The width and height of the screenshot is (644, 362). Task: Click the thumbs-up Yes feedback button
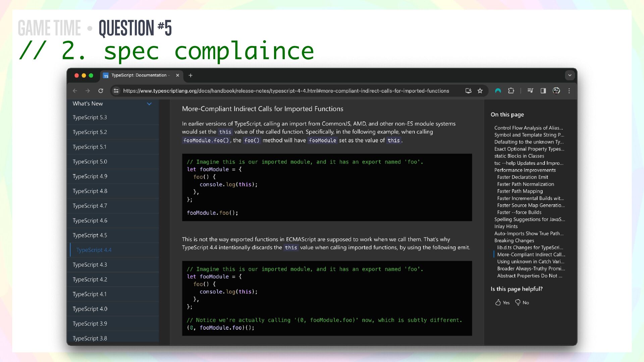[x=502, y=303]
